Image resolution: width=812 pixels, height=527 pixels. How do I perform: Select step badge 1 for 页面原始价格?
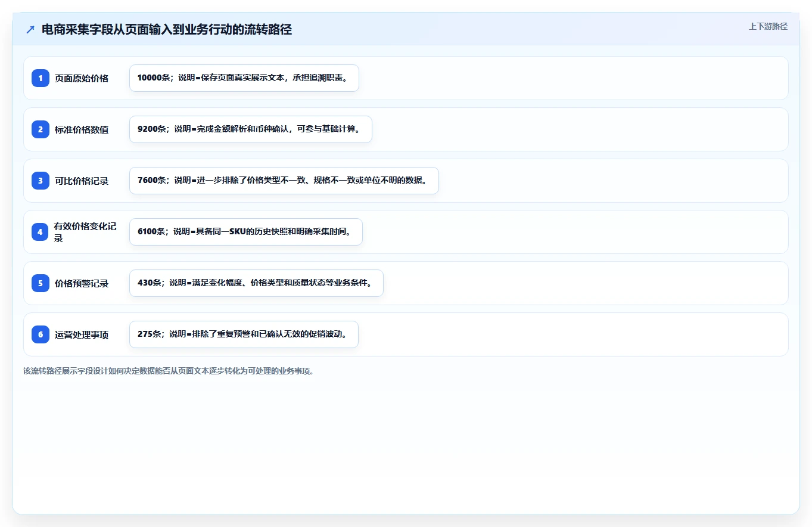coord(41,78)
